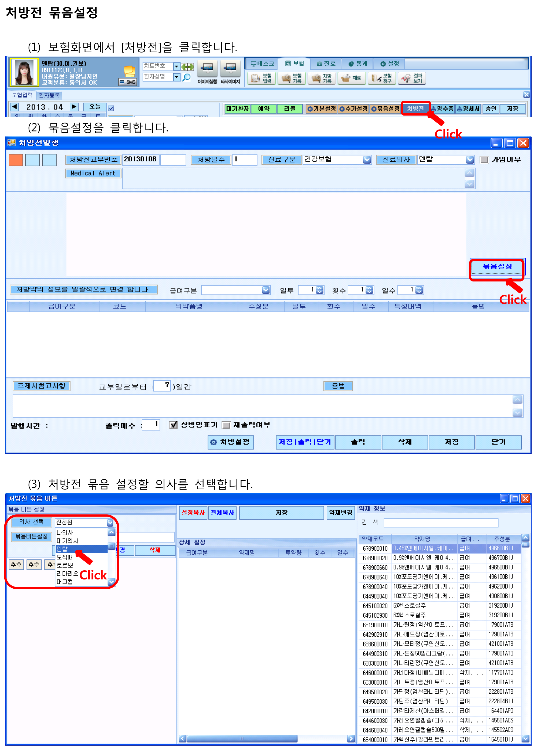The image size is (551, 756).
Task: Click the SMS envelope icon
Action: click(x=128, y=82)
